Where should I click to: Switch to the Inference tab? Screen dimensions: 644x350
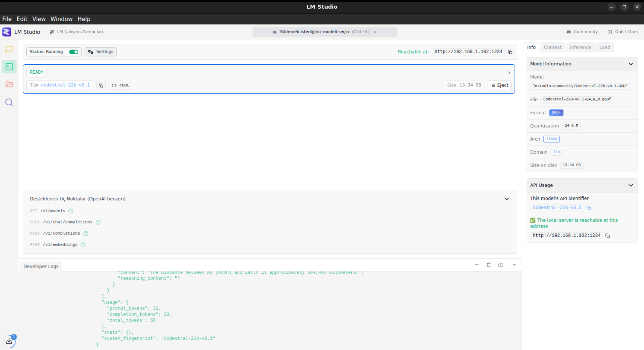pos(580,47)
